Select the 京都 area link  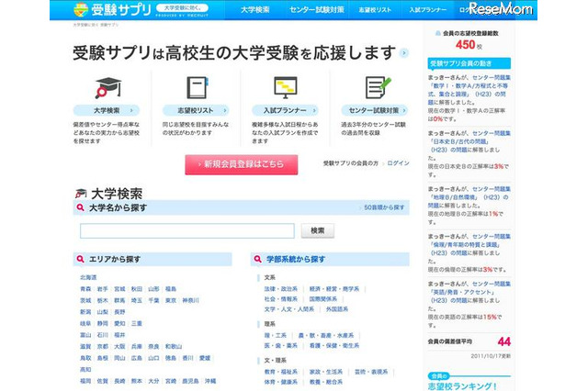coord(102,346)
